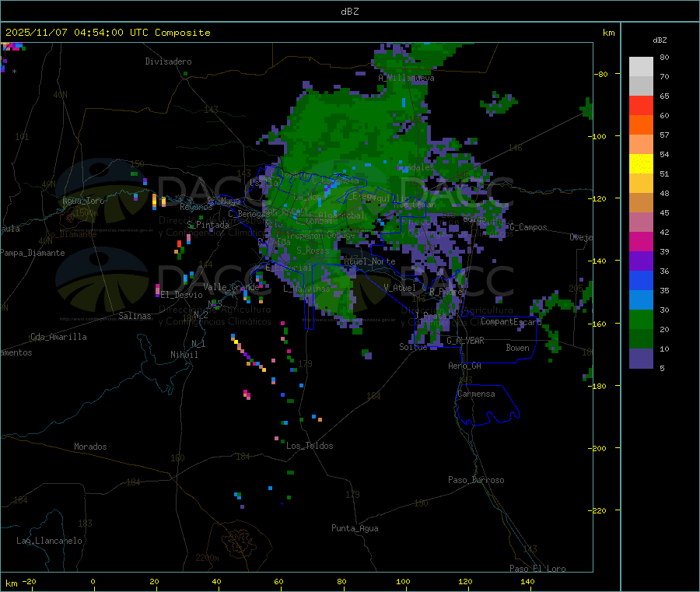Screen dimensions: 700x592
Task: Click the yellow 51-54 dBZ legend swatch
Action: click(x=641, y=164)
